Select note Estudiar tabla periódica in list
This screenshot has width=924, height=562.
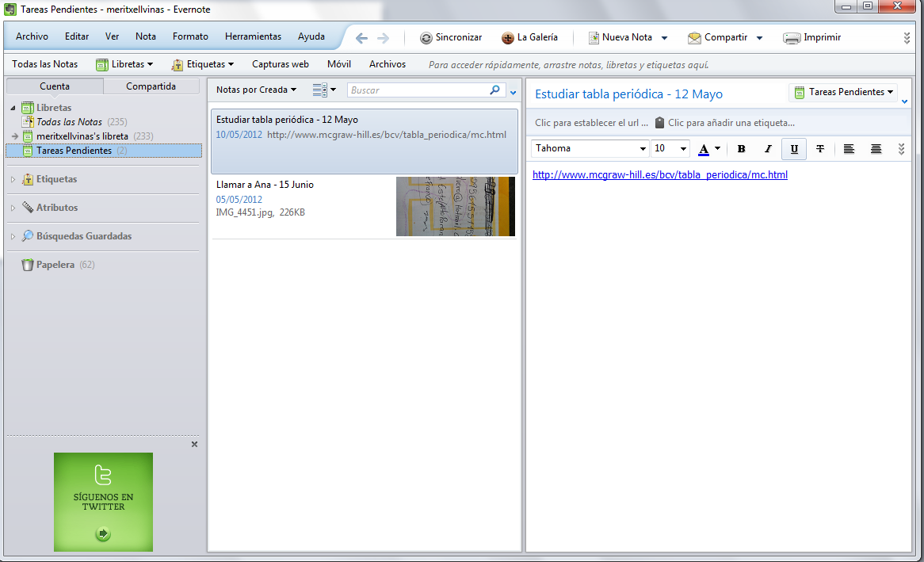[x=365, y=141]
